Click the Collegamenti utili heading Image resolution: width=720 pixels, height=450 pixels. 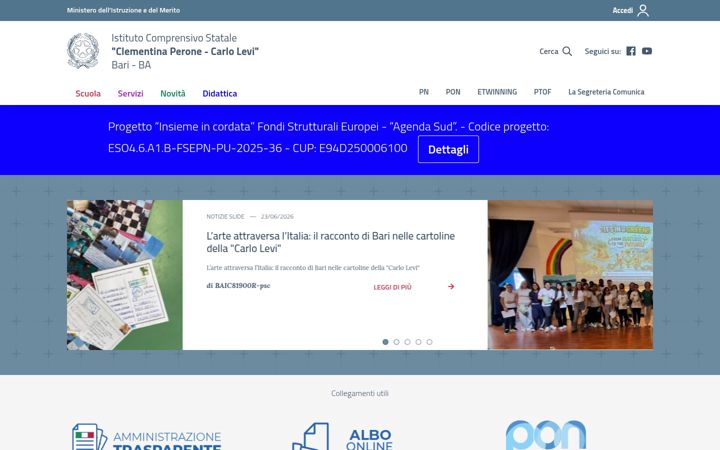(x=360, y=393)
